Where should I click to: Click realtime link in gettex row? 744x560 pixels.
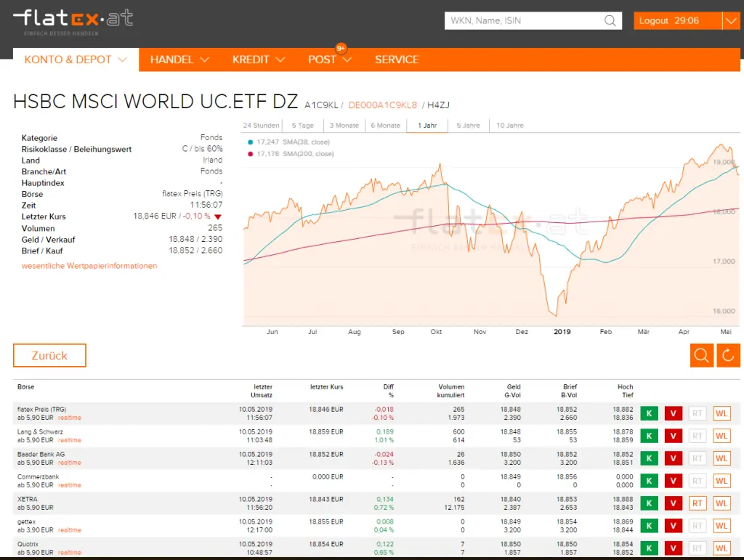click(x=70, y=530)
